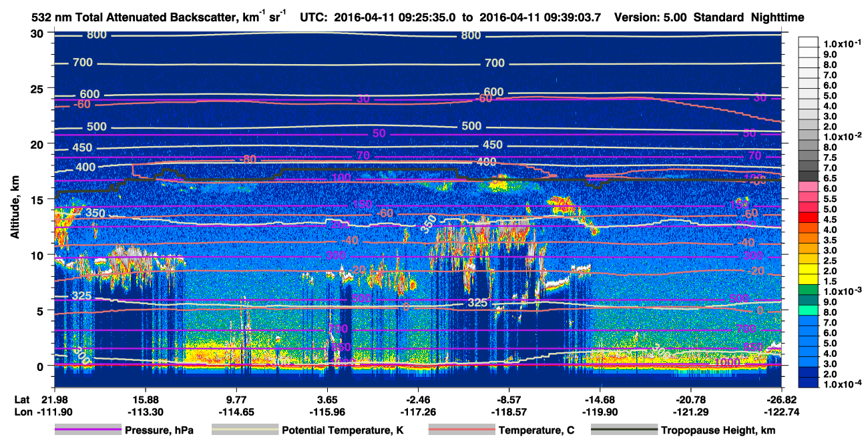Click latitude value -20.78
This screenshot has width=868, height=445.
(691, 399)
